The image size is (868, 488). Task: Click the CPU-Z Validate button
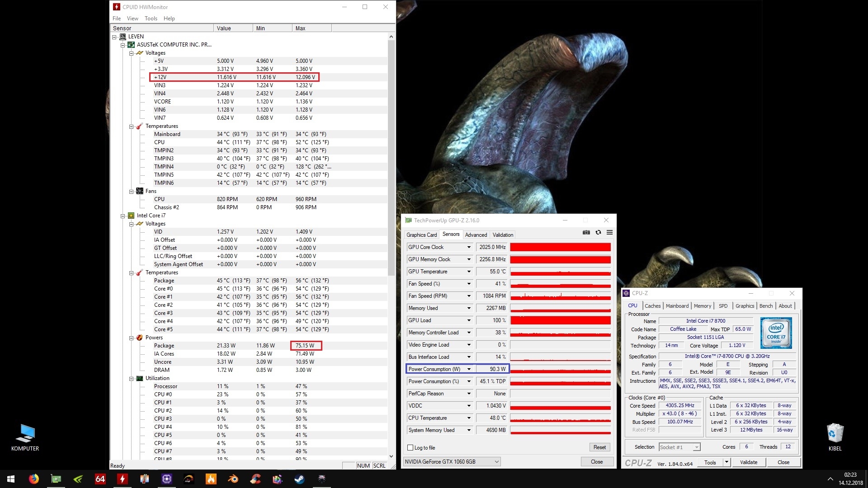click(x=749, y=462)
